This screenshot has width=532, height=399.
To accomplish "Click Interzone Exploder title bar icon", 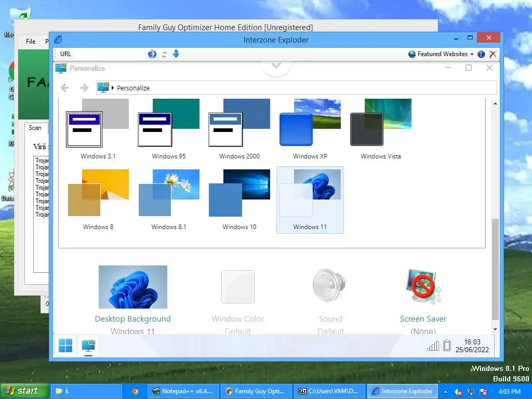I will coord(58,39).
